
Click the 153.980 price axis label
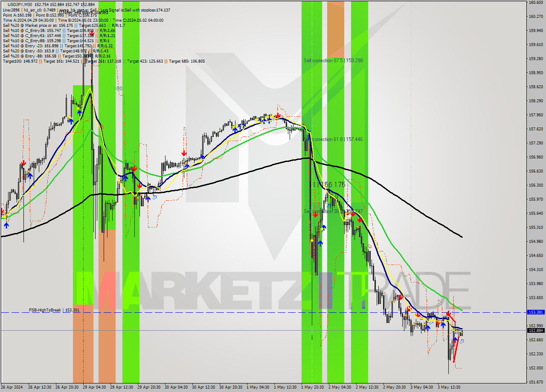[x=536, y=283]
